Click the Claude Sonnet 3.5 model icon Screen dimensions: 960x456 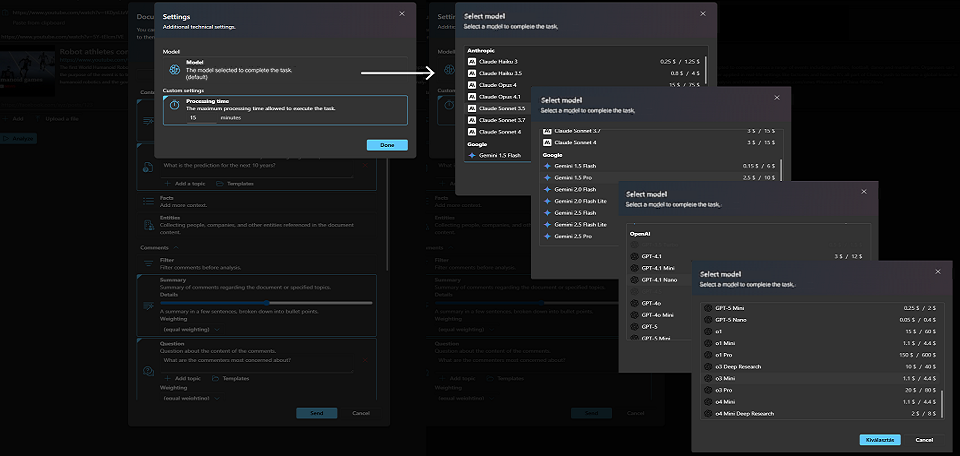pos(472,108)
